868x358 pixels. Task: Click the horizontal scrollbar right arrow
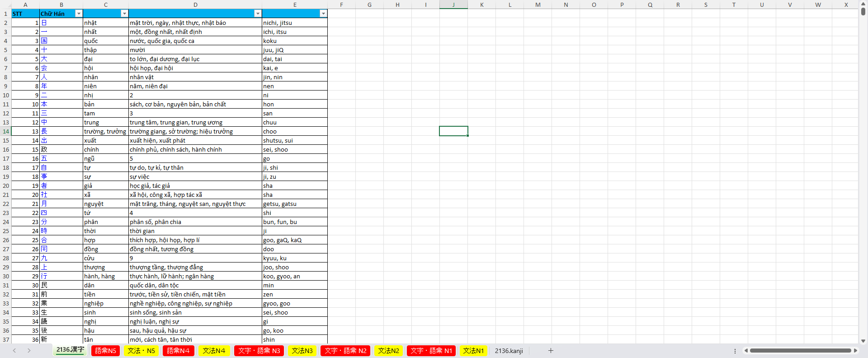pos(855,351)
